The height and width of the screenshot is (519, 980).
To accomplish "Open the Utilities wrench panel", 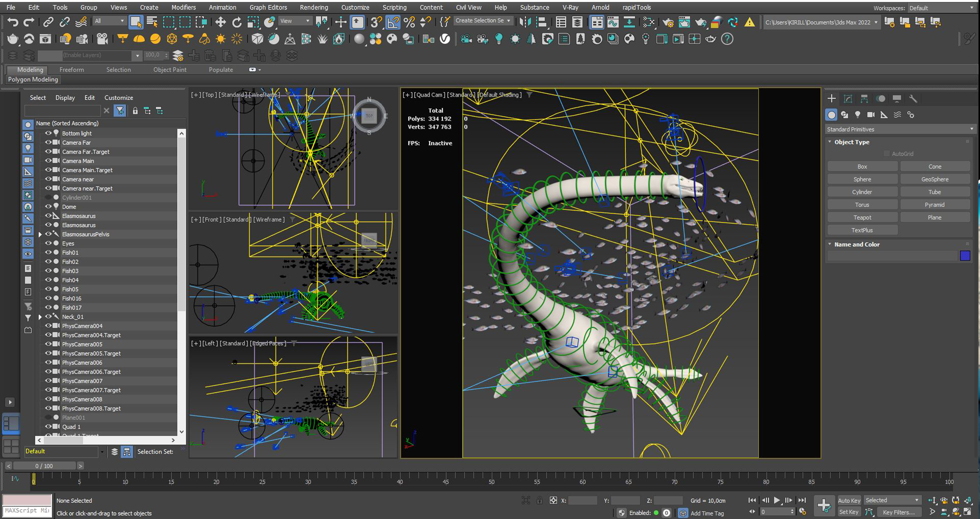I will pos(913,99).
